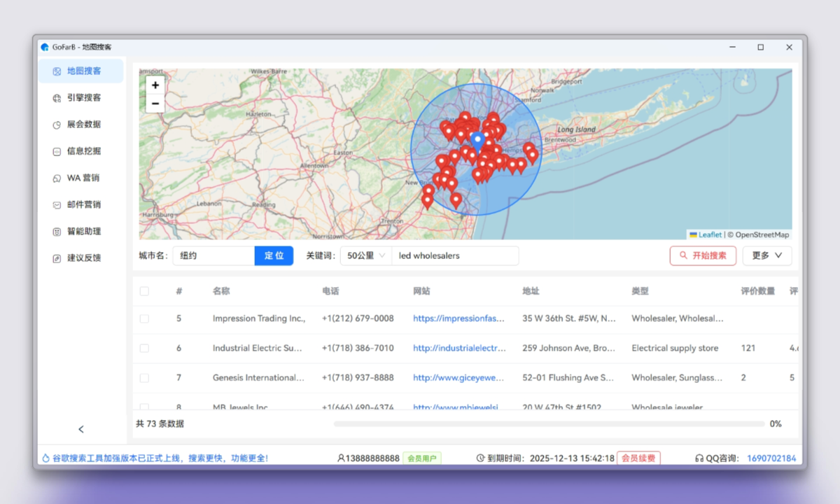Click type cell 'Electrical supply store'
Screen dimensions: 840x504
[675, 348]
